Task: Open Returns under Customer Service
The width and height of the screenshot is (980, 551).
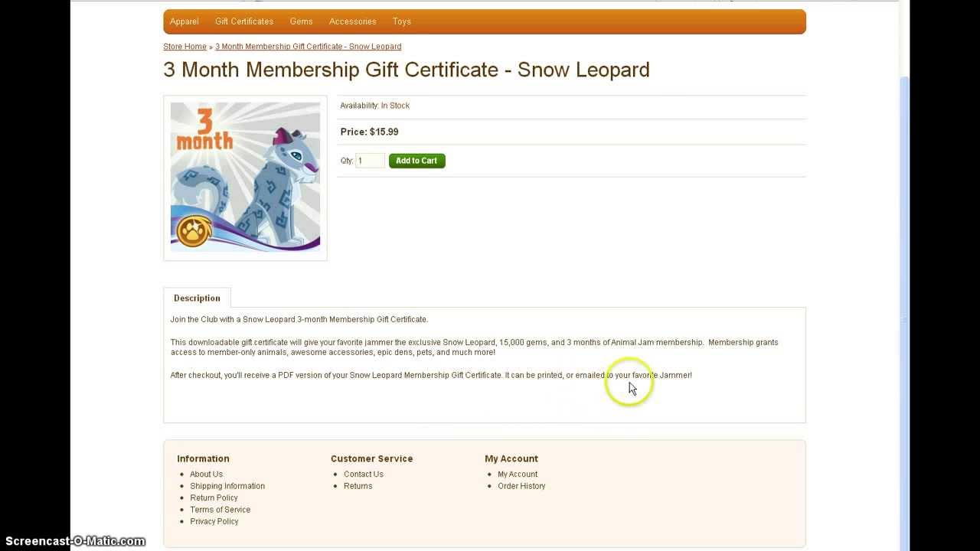Action: [x=358, y=486]
